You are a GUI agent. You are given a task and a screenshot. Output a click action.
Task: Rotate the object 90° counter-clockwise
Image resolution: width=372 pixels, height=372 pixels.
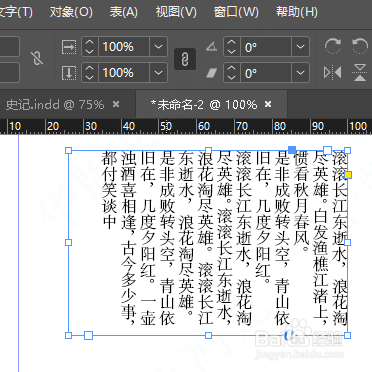tap(360, 46)
